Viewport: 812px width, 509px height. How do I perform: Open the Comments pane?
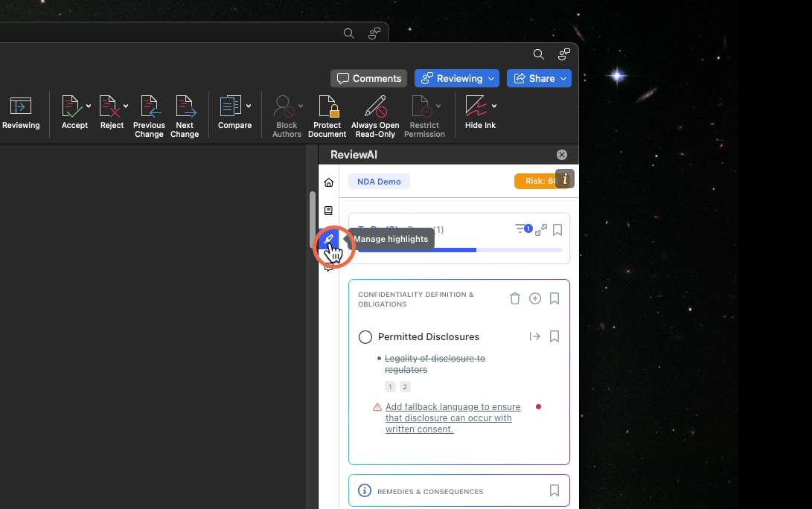pos(368,78)
